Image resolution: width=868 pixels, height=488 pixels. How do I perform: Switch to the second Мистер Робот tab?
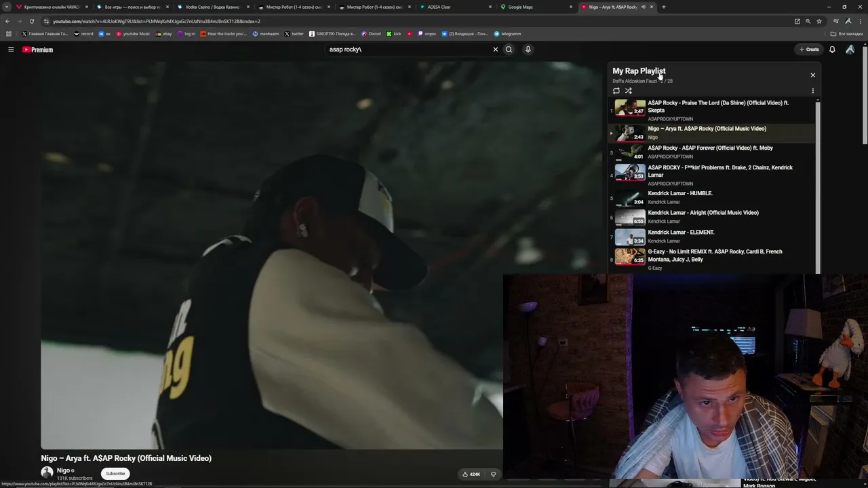coord(374,7)
